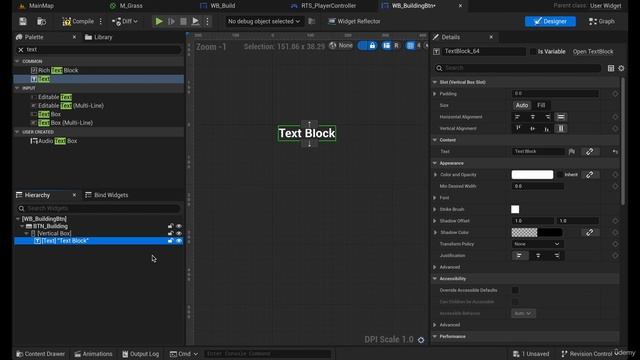Toggle visibility of BTN_Building

click(179, 226)
